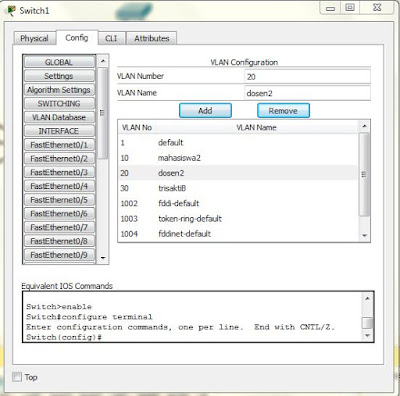Click the INTERFACE section button
Screen dimensions: 400x396
click(x=59, y=131)
